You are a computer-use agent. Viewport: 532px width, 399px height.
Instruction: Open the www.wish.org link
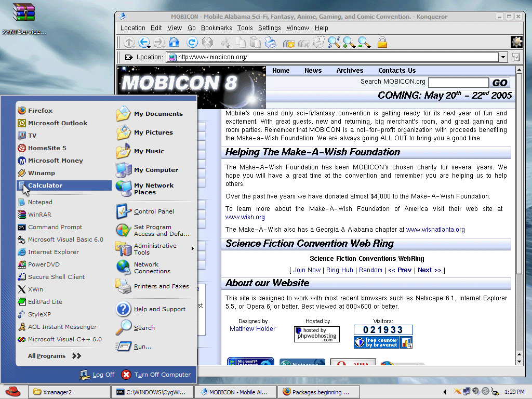(x=245, y=217)
